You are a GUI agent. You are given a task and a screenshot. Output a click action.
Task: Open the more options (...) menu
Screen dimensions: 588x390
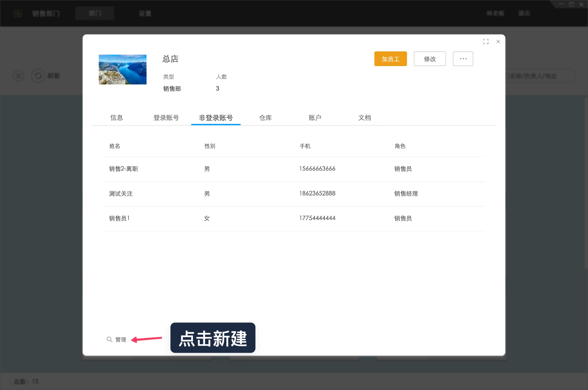tap(463, 58)
